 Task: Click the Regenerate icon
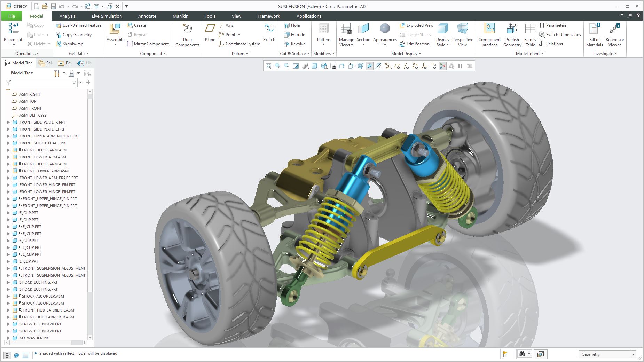click(14, 28)
